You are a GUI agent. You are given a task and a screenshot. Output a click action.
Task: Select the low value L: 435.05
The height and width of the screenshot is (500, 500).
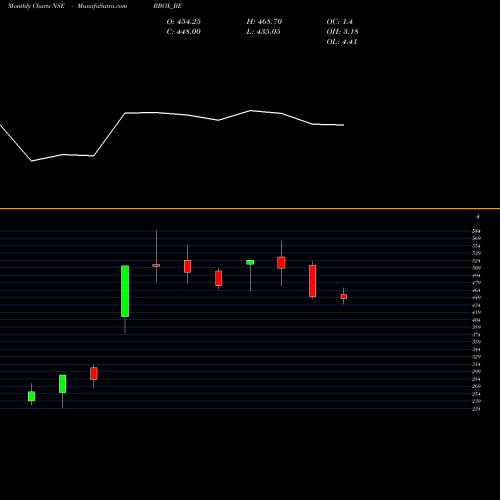pyautogui.click(x=264, y=32)
